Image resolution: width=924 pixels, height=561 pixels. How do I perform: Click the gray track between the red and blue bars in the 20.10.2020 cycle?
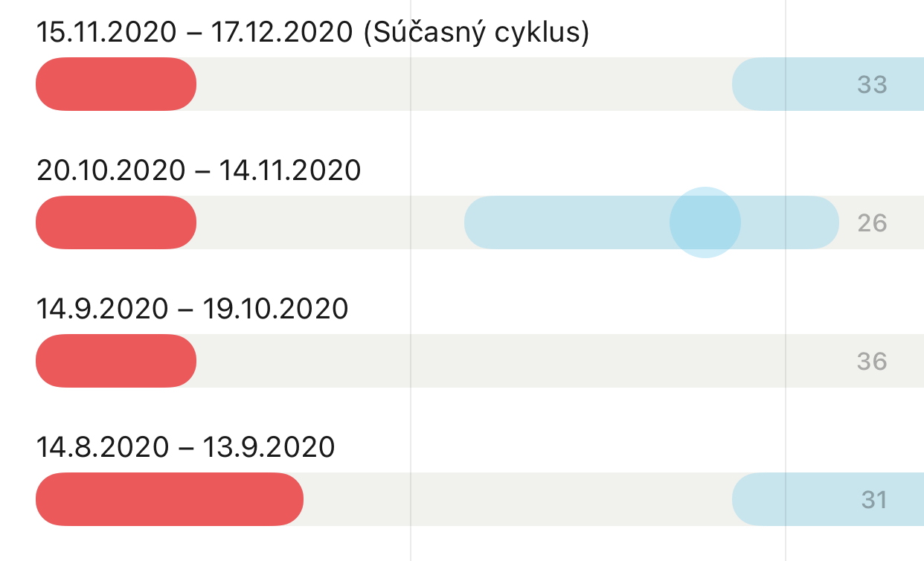[x=327, y=222]
